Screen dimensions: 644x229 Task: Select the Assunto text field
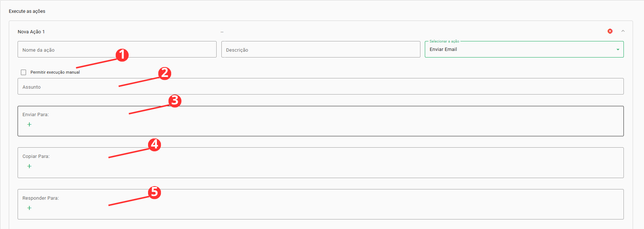coord(320,87)
